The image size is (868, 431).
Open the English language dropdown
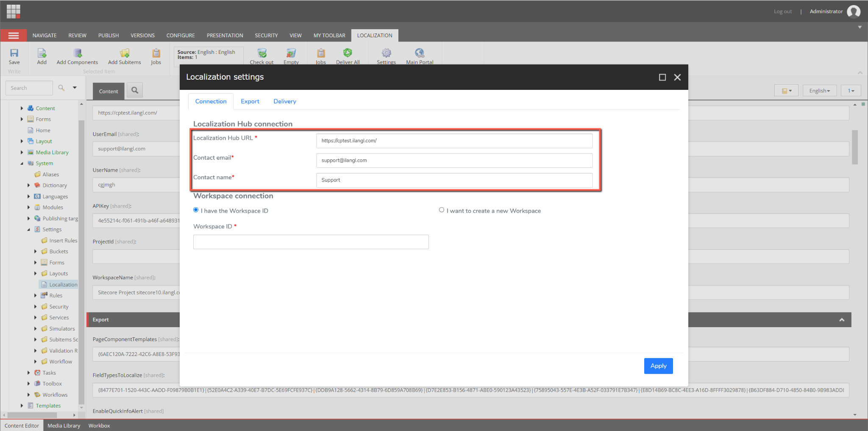819,91
